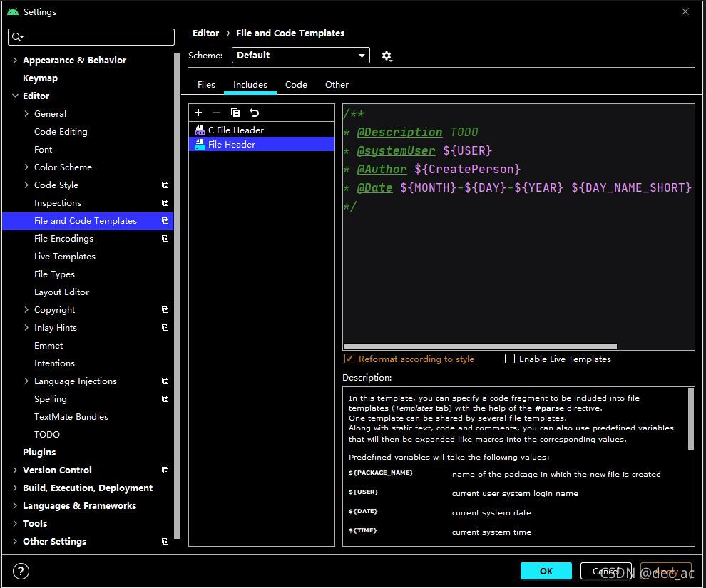Close the Settings dialog

pos(685,11)
